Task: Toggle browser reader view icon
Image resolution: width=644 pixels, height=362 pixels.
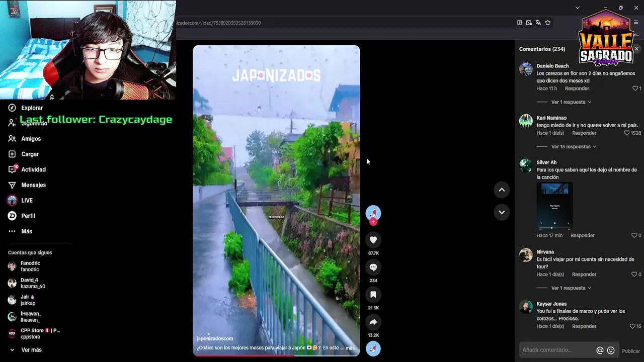Action: coord(519,23)
